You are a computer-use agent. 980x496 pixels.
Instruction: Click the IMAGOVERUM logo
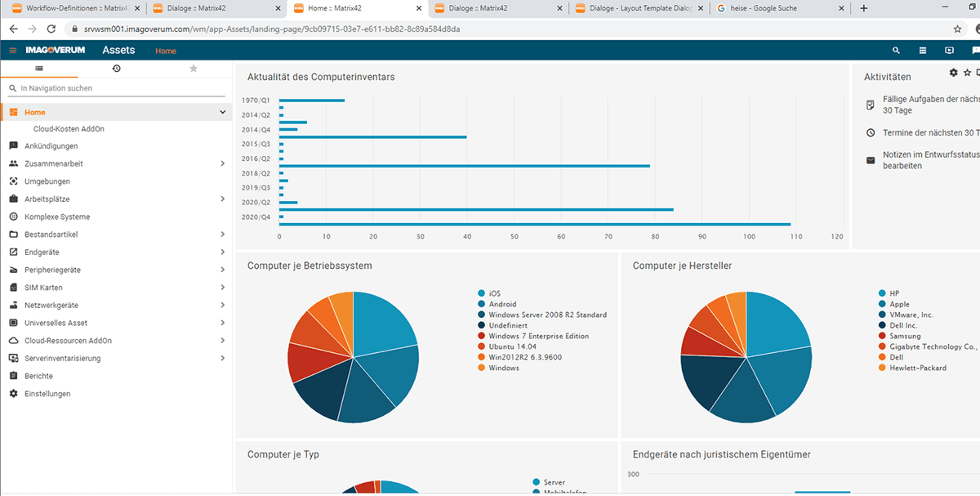(x=55, y=51)
